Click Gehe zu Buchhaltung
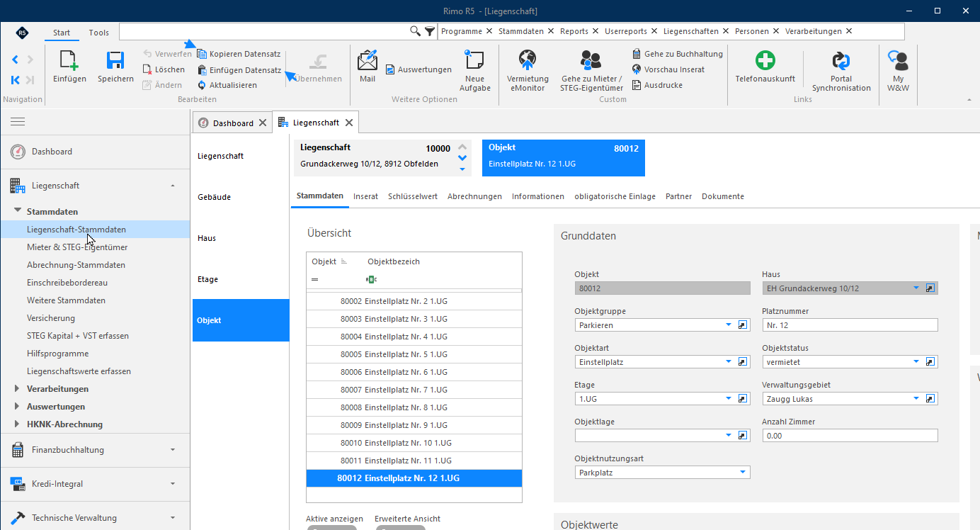This screenshot has height=530, width=980. click(x=678, y=54)
